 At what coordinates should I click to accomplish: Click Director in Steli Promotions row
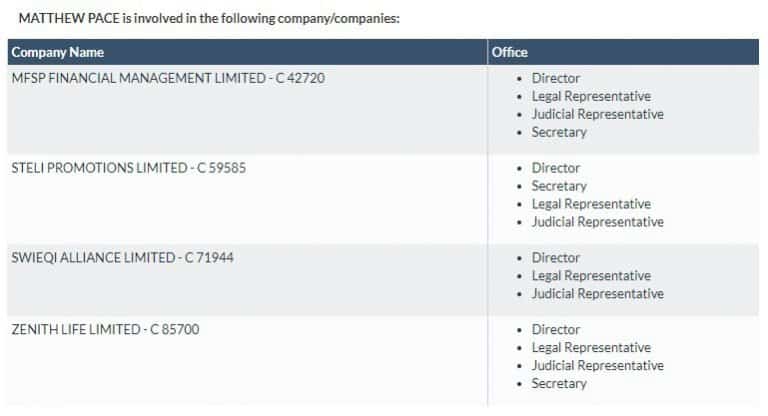[556, 168]
